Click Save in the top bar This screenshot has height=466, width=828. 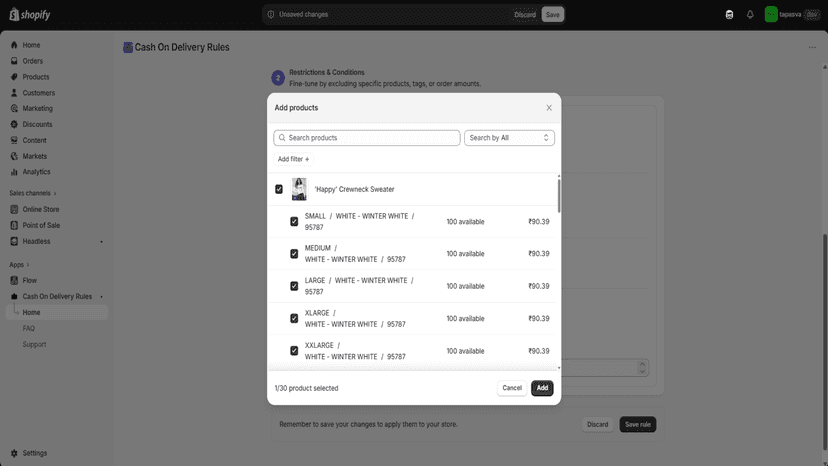[552, 14]
